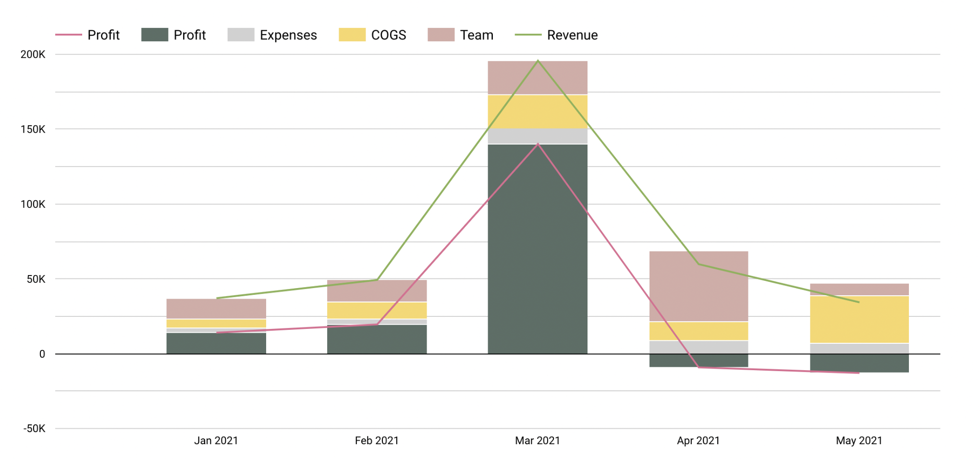
Task: Click the Jan 2021 axis label
Action: tap(216, 441)
